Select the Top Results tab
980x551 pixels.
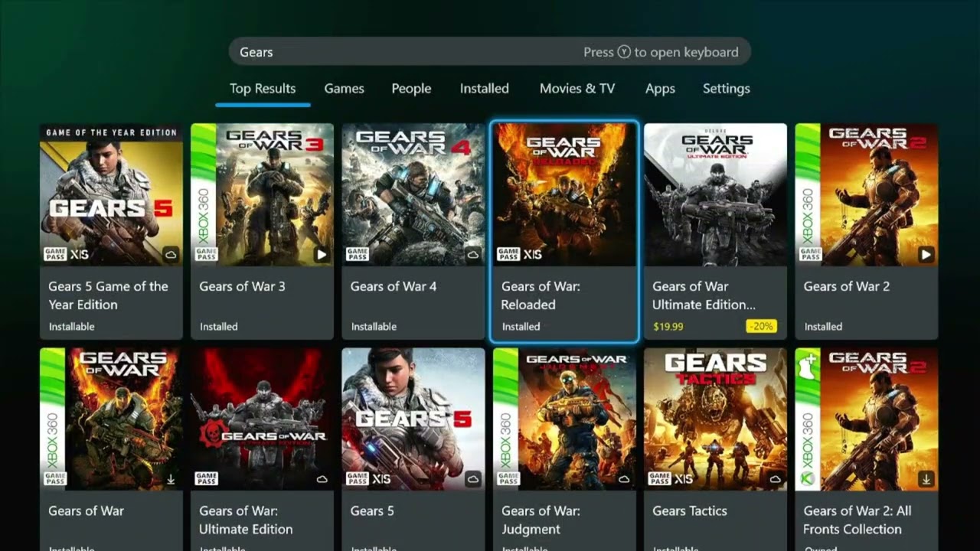263,88
